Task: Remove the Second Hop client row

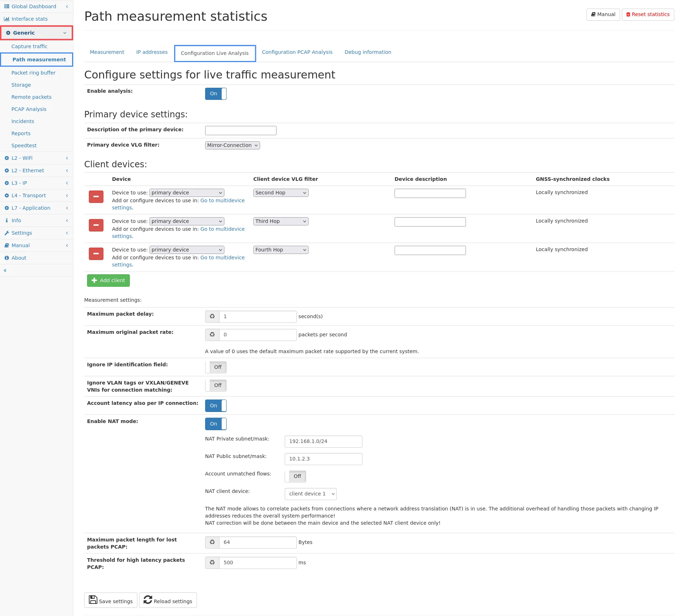Action: click(96, 197)
